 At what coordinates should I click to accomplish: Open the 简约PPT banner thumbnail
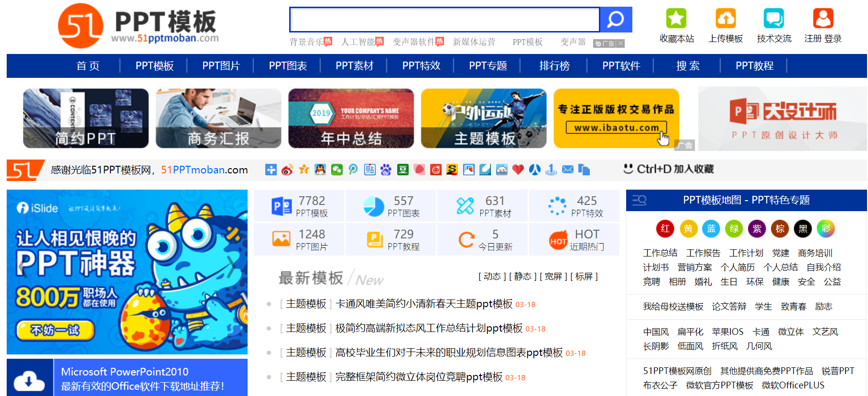tap(86, 118)
